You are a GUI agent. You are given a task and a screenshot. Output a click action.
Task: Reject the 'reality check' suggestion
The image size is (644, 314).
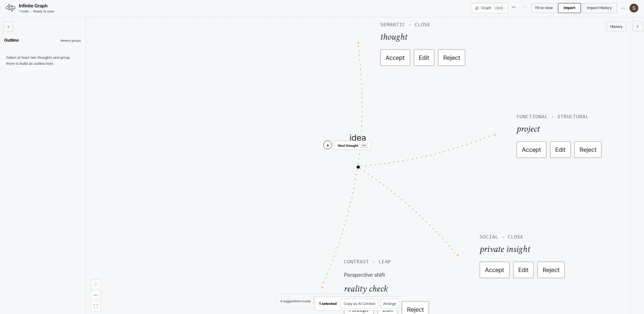click(415, 309)
